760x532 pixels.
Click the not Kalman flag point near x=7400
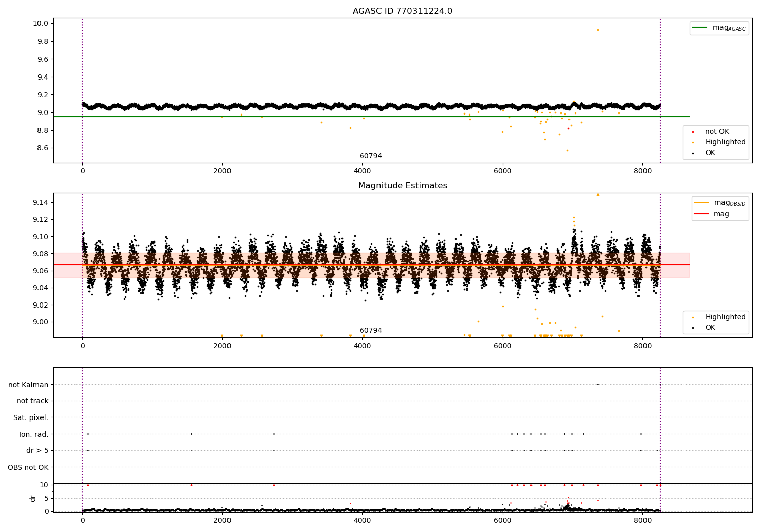(x=598, y=384)
